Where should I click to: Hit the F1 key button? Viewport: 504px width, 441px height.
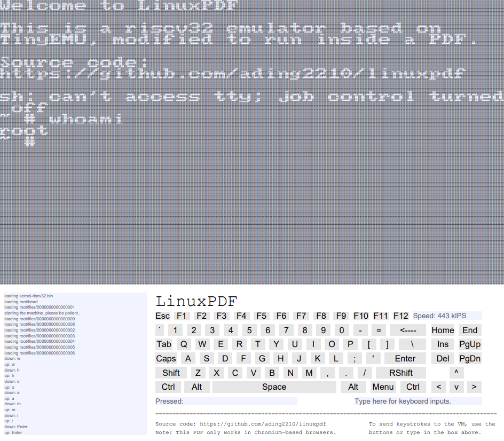(x=182, y=316)
